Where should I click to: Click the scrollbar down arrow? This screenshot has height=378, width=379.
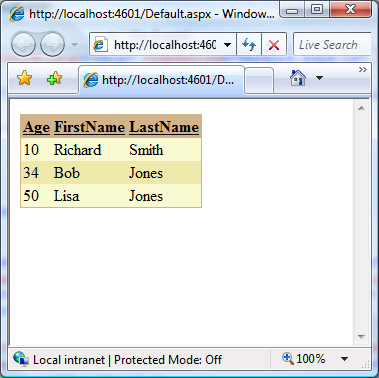point(361,337)
